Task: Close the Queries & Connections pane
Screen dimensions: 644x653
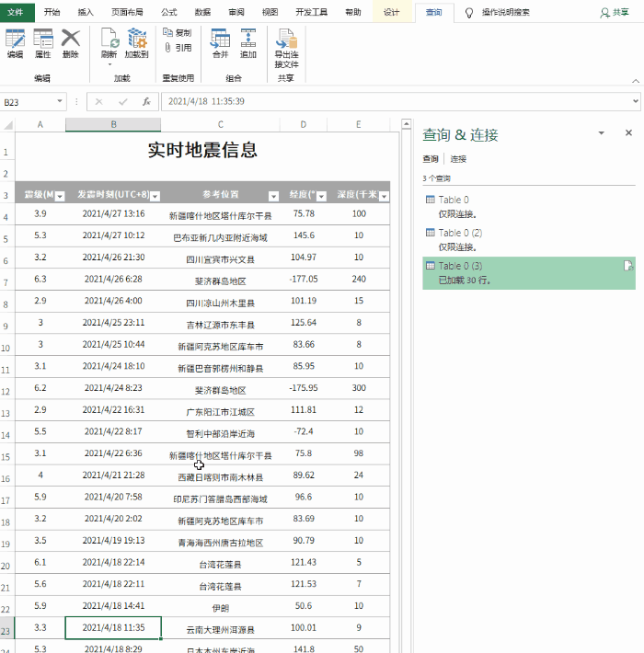Action: pos(629,132)
